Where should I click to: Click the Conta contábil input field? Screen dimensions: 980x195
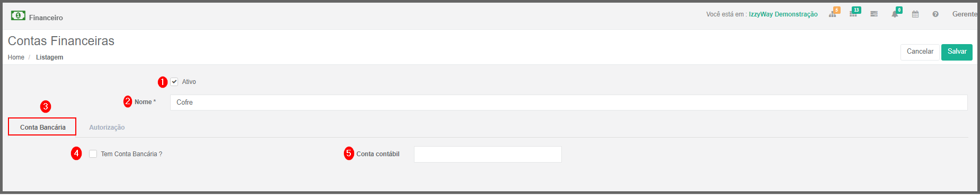(x=488, y=154)
